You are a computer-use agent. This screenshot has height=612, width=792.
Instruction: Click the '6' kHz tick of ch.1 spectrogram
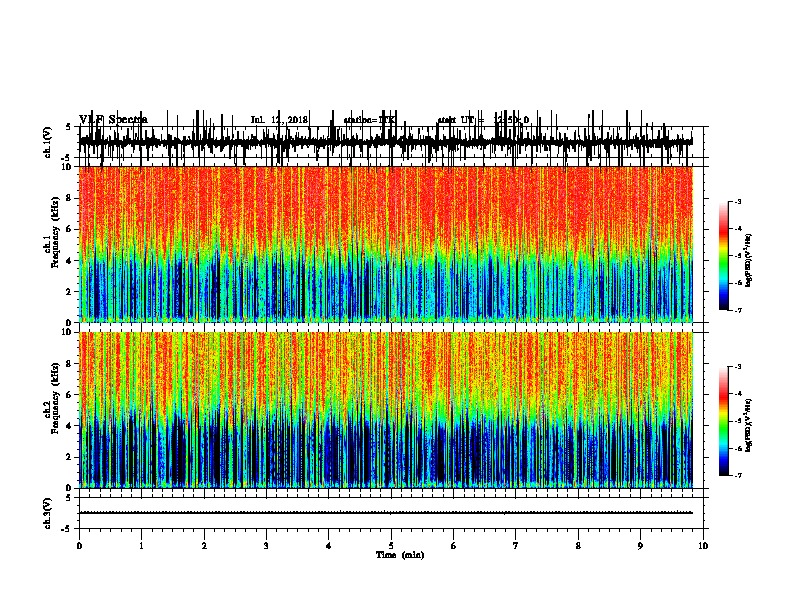pos(70,229)
